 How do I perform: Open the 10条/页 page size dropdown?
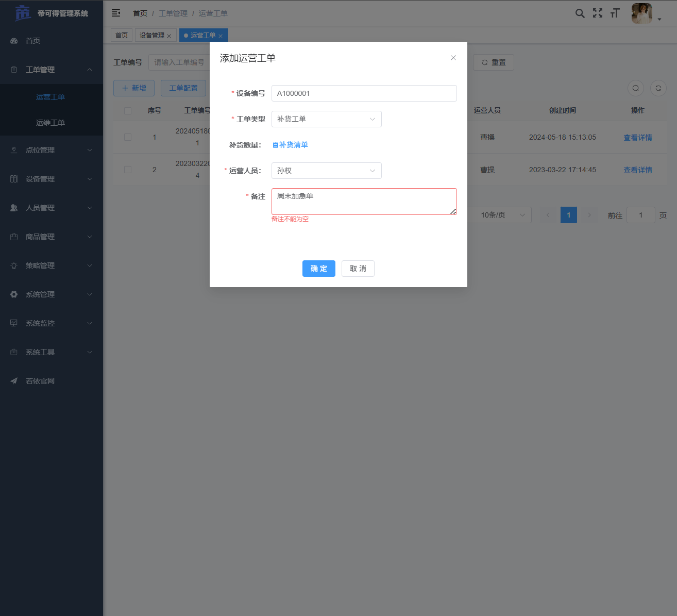499,215
